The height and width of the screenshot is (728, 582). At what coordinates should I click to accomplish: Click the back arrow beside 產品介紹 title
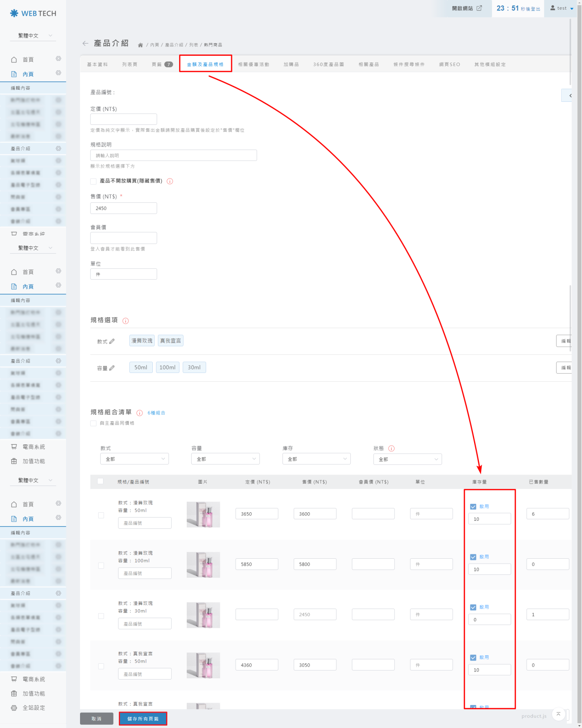pyautogui.click(x=85, y=44)
